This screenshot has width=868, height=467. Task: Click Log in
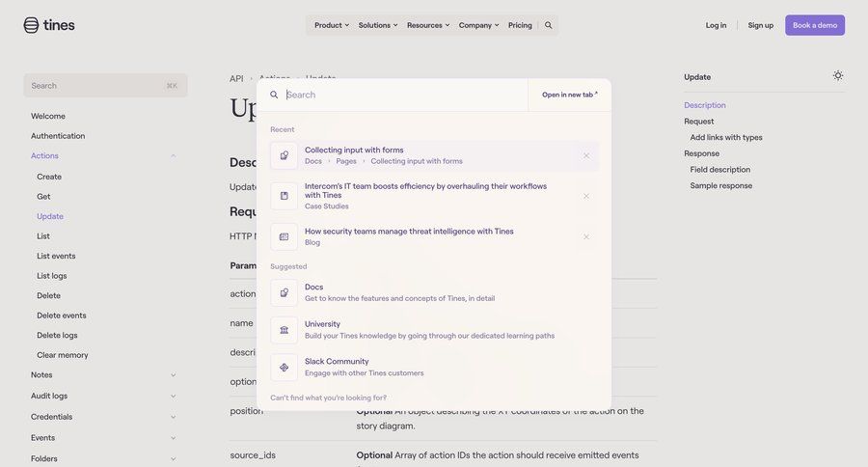pyautogui.click(x=716, y=25)
